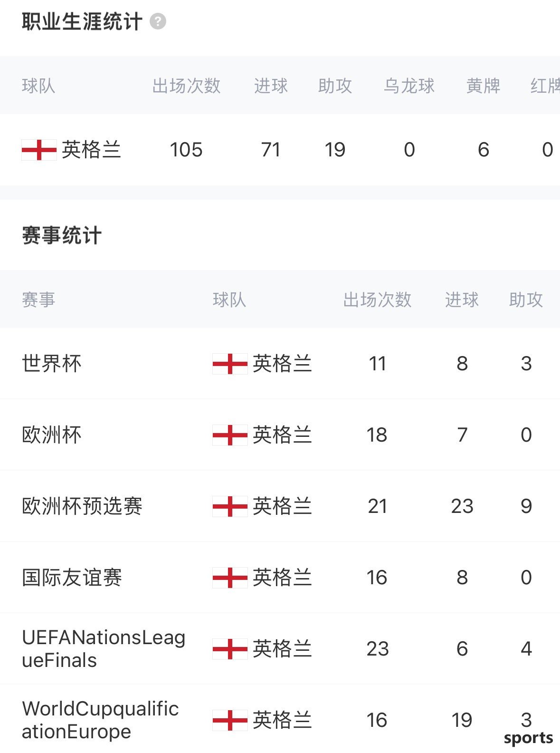560x753 pixels.
Task: Click the 赛事统计 section heading
Action: [x=62, y=236]
